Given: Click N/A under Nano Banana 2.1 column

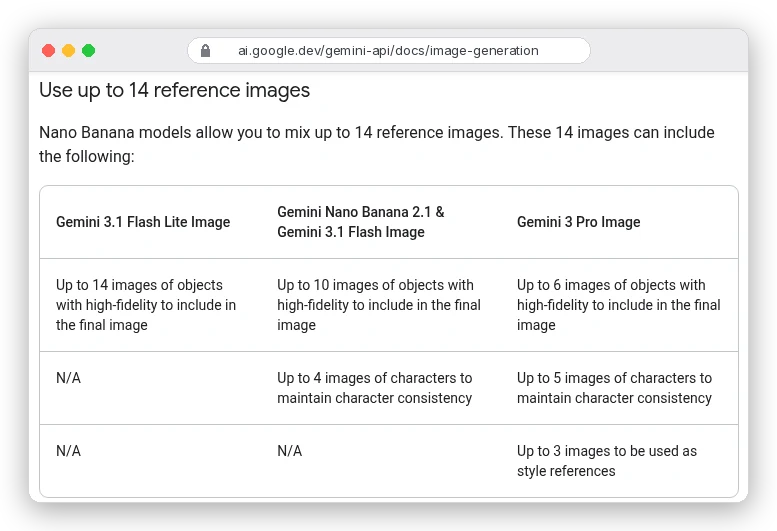Looking at the screenshot, I should pyautogui.click(x=290, y=451).
